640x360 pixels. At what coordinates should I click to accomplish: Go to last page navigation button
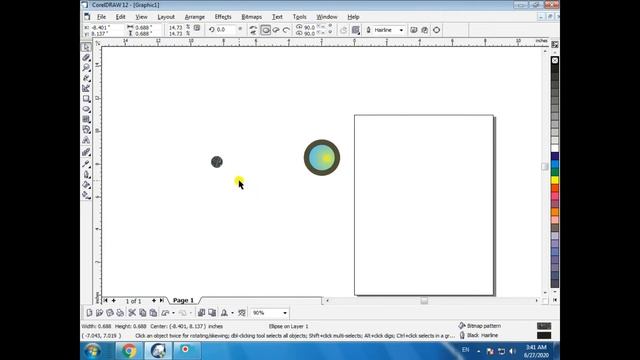tap(162, 300)
